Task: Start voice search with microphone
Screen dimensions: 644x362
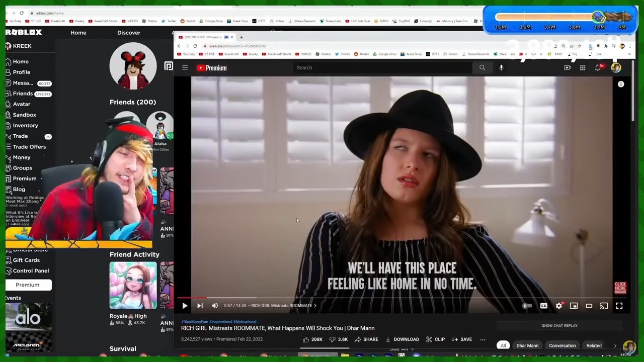Action: tap(501, 67)
